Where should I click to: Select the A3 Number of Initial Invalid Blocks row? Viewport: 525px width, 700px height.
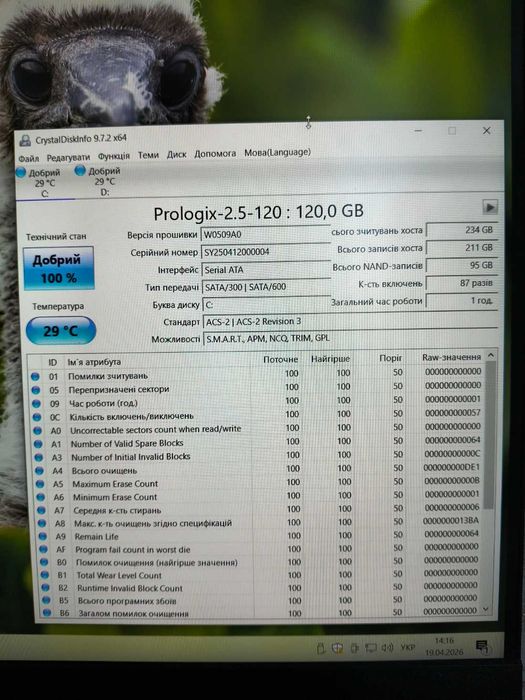(x=258, y=456)
